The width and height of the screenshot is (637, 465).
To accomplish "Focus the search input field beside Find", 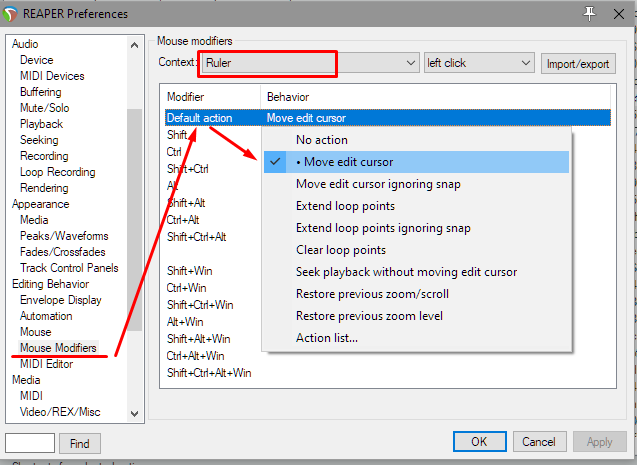I will 30,443.
